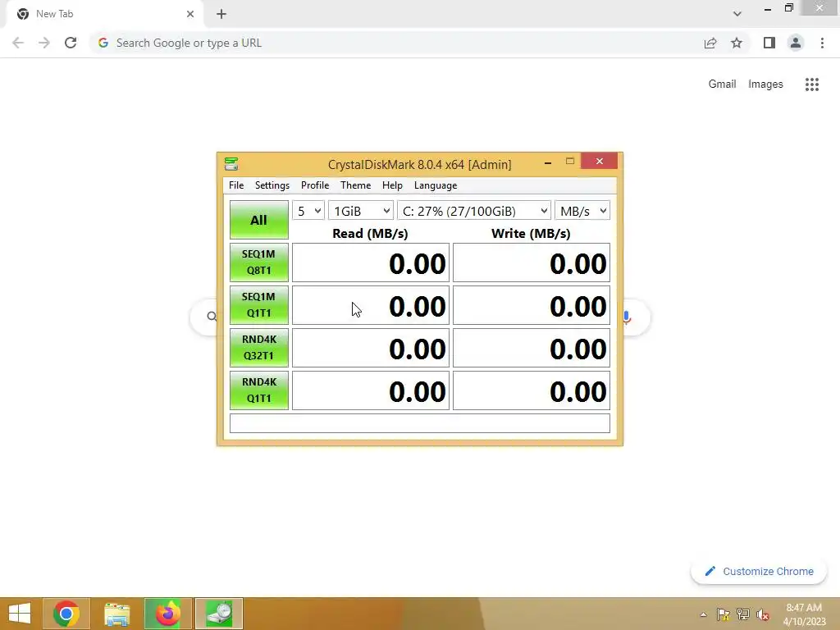This screenshot has height=630, width=840.
Task: Run the SEQ1M Q8T1 test
Action: (258, 262)
